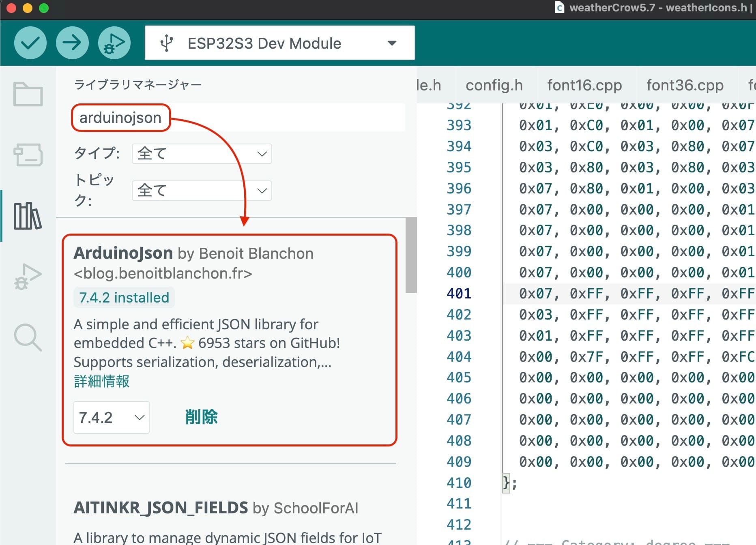Open the Sketchbook folder sidebar icon
Screen dimensions: 756x545
[28, 94]
